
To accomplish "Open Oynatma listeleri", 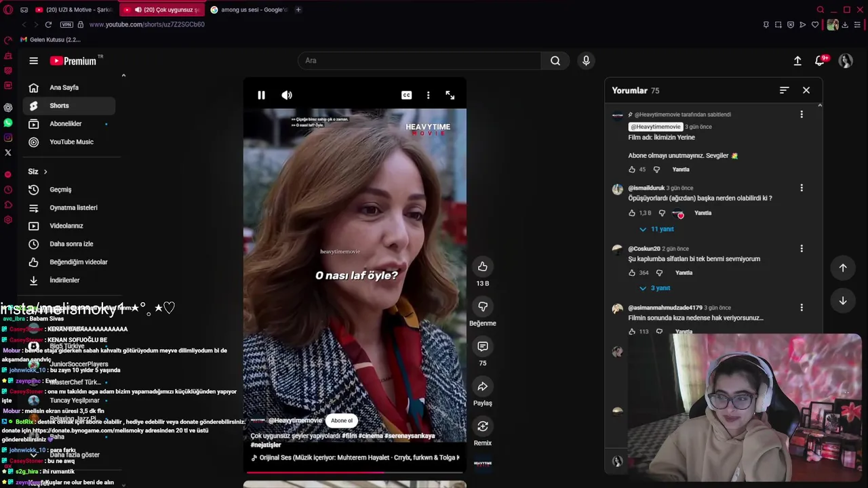I will coord(69,207).
